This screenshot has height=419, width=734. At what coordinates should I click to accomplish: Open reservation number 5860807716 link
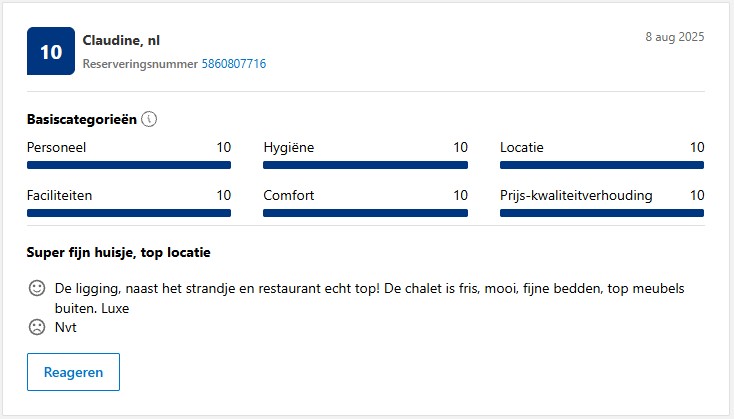(x=234, y=64)
